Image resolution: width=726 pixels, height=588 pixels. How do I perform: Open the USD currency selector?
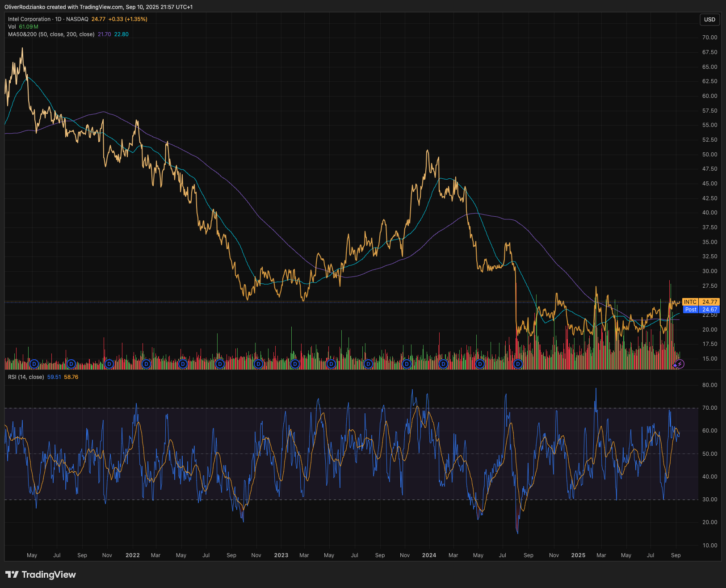tap(709, 19)
